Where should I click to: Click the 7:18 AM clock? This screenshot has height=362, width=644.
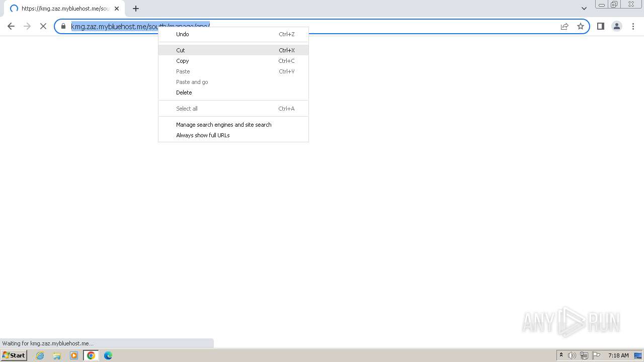click(618, 355)
